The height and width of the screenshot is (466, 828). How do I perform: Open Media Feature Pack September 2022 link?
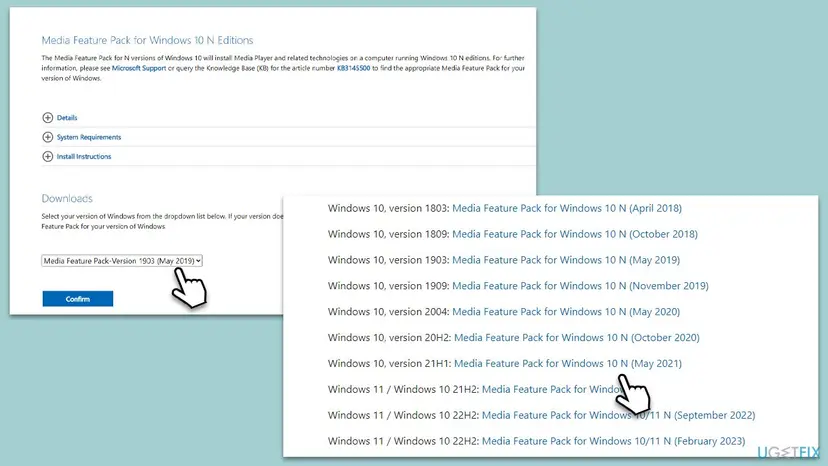(x=618, y=415)
